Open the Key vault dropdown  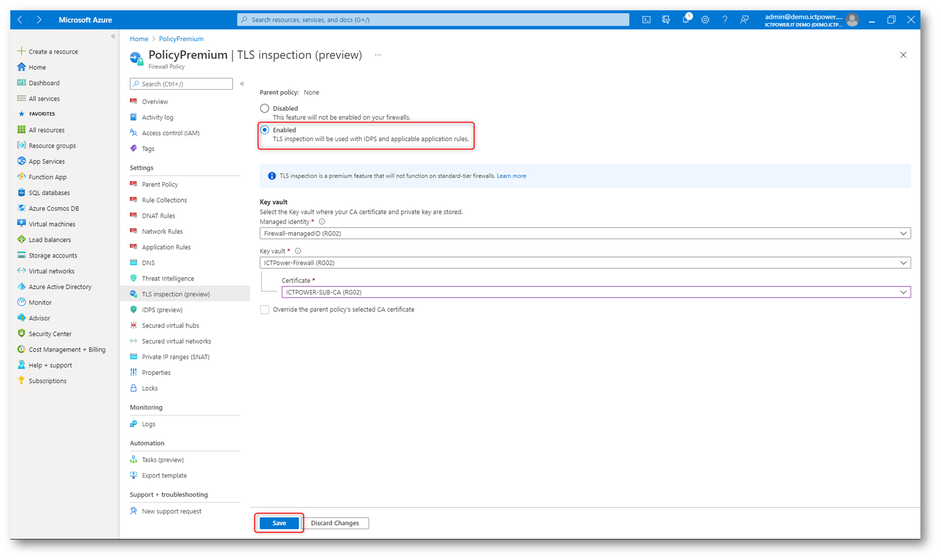[585, 262]
